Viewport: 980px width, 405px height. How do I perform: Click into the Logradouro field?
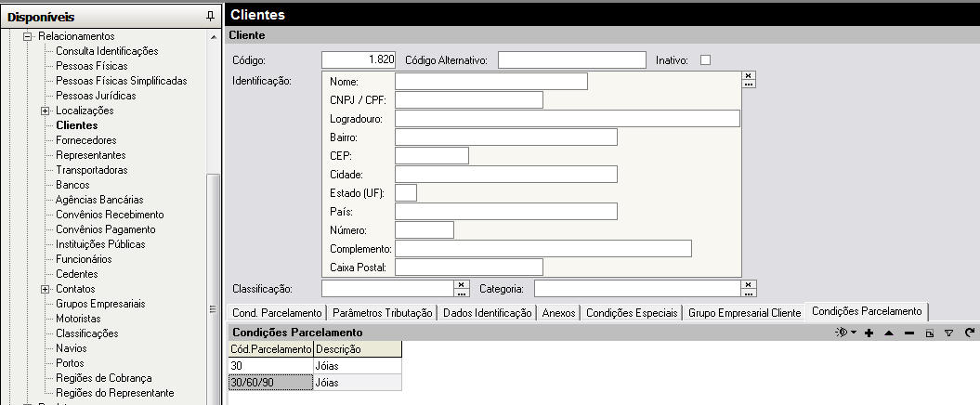568,119
